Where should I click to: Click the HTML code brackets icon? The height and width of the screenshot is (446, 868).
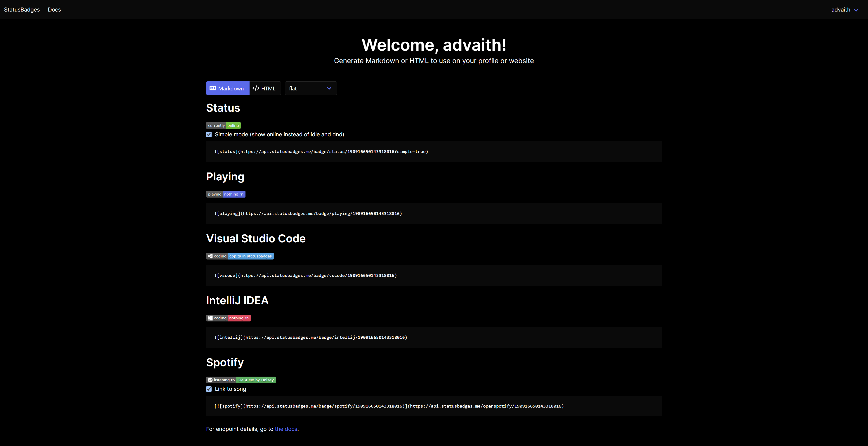click(256, 88)
